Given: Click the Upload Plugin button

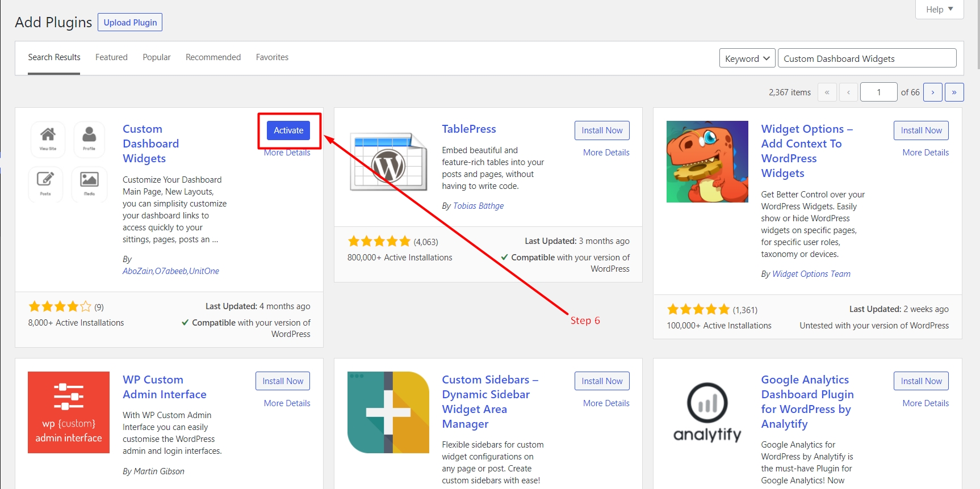Looking at the screenshot, I should [130, 23].
